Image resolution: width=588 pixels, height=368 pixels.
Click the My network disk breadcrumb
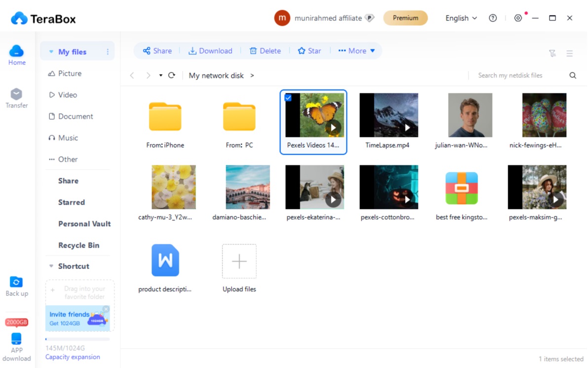(216, 76)
